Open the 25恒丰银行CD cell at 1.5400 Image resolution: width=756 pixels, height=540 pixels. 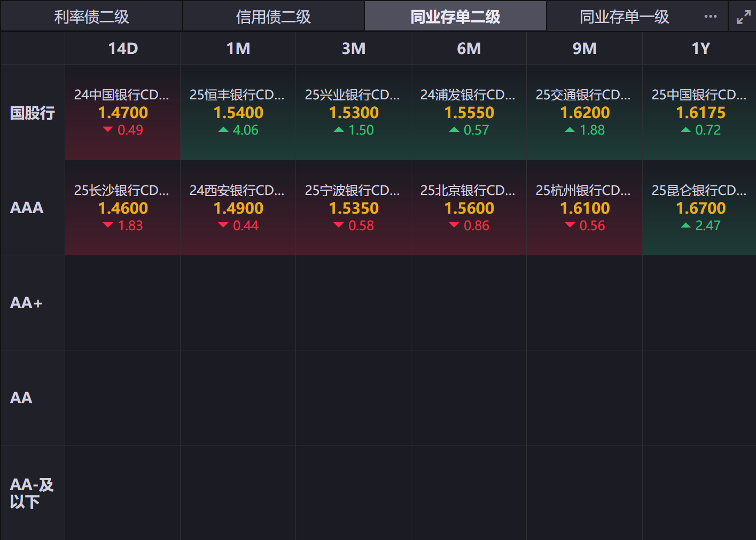click(238, 113)
